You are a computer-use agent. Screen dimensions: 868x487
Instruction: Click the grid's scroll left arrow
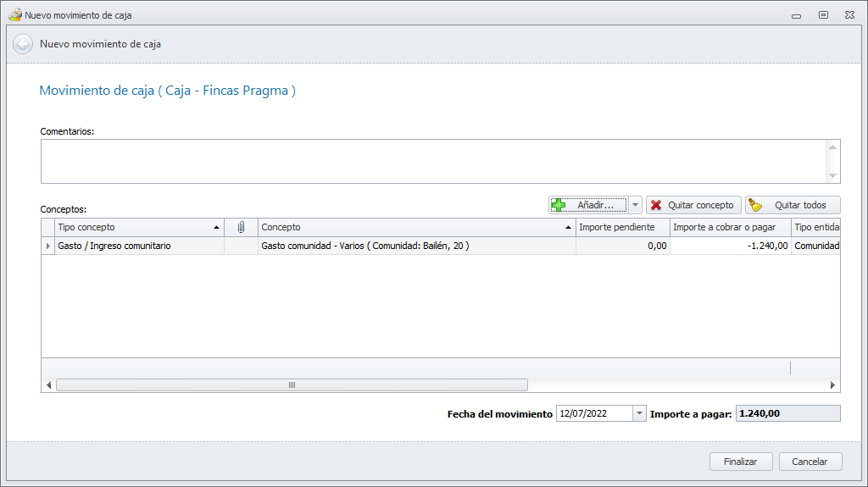tap(48, 385)
